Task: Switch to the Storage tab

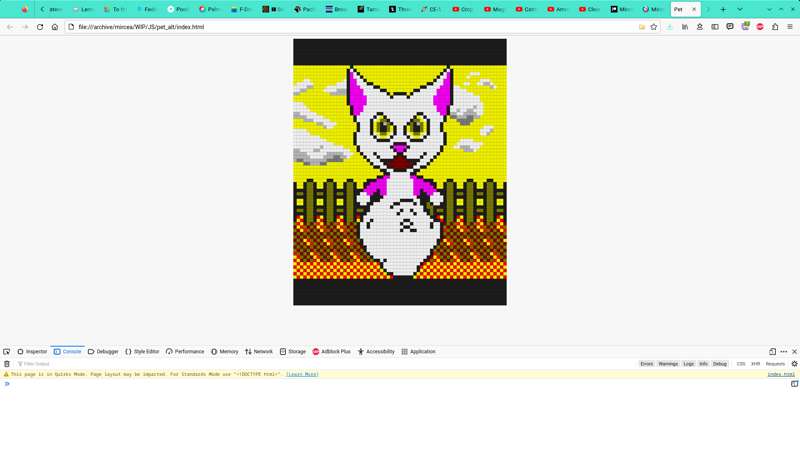Action: pyautogui.click(x=293, y=352)
